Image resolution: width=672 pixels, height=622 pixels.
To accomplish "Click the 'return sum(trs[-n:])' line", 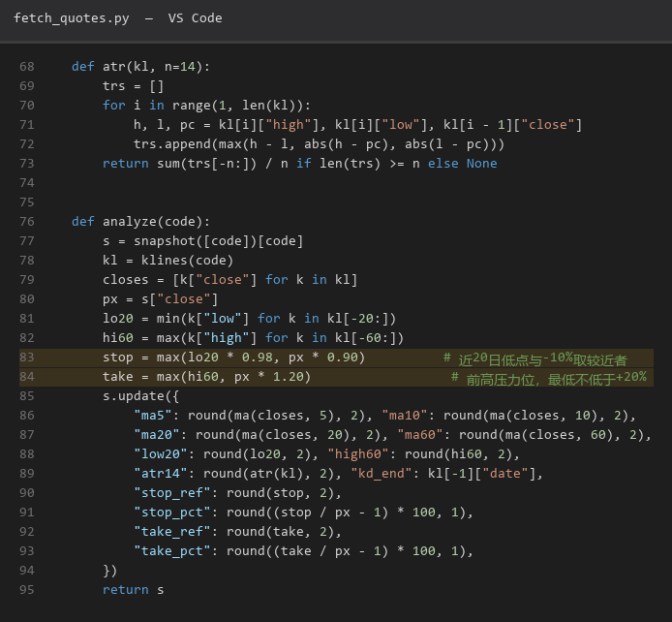I will [300, 164].
